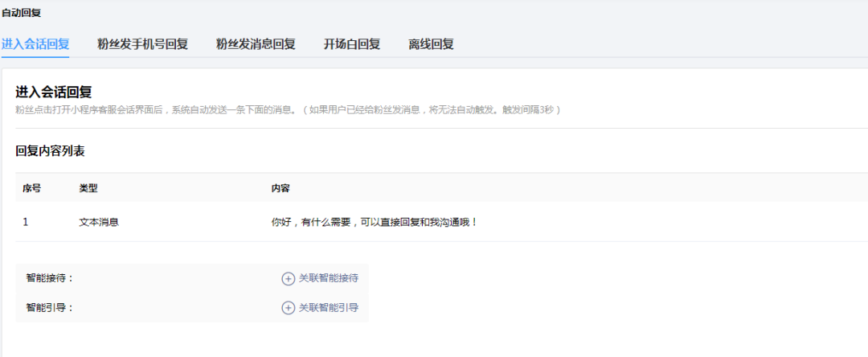Switch to 进入会话回复 tab
The width and height of the screenshot is (868, 357).
coord(35,44)
